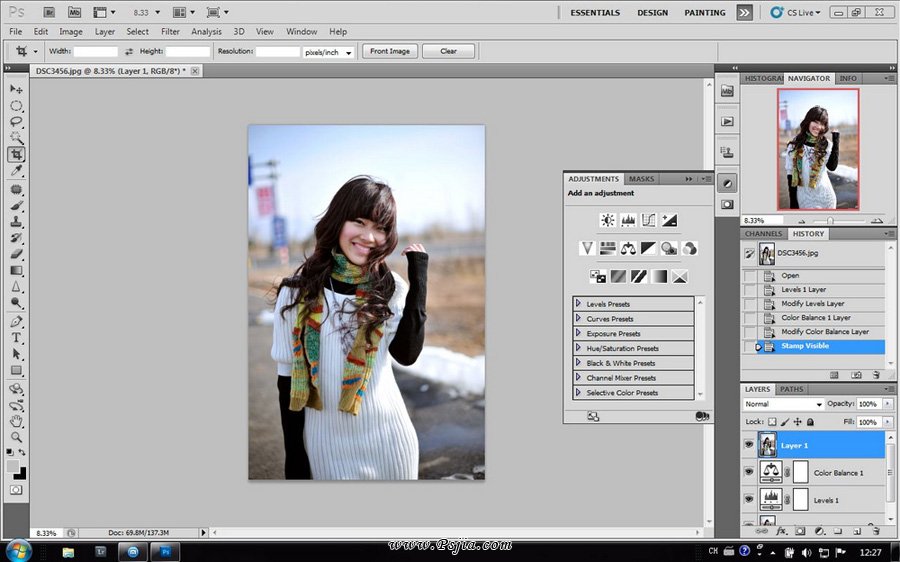This screenshot has height=562, width=900.
Task: Open the pixels/inch resolution unit dropdown
Action: click(330, 51)
